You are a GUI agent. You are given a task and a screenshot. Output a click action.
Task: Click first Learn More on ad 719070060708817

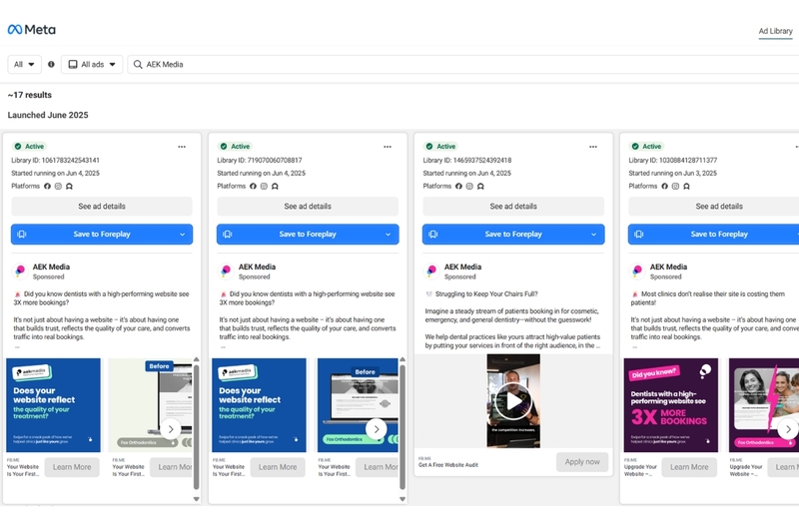click(278, 467)
